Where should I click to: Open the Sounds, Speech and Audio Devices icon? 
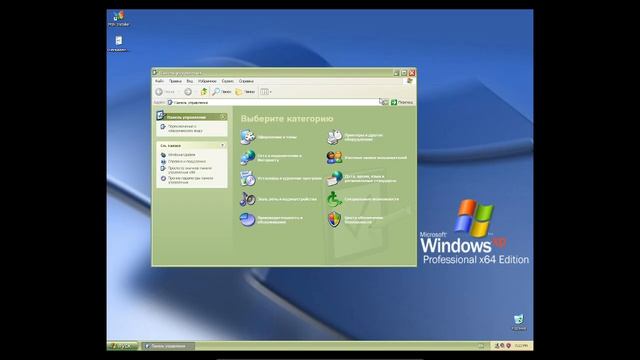(247, 199)
